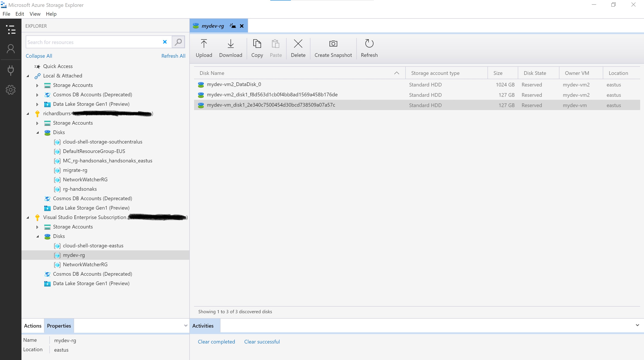Screen dimensions: 644x360
Task: Clear the resource search with the X icon
Action: [x=164, y=42]
